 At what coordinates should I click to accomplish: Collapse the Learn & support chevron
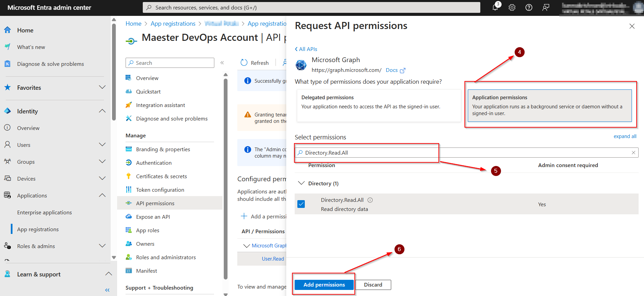click(109, 274)
